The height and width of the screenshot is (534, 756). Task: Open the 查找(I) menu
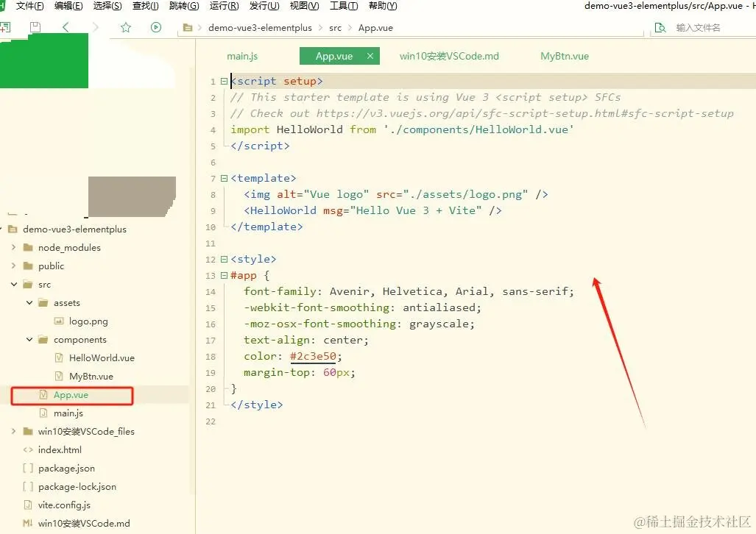click(146, 6)
